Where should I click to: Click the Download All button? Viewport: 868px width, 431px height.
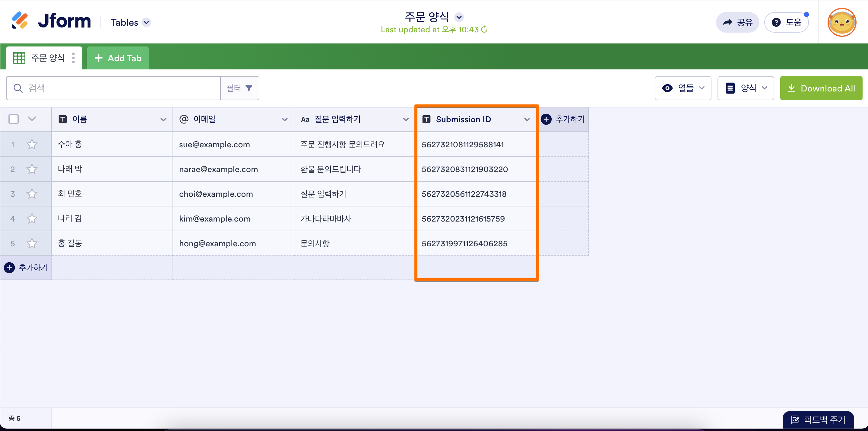click(x=821, y=88)
